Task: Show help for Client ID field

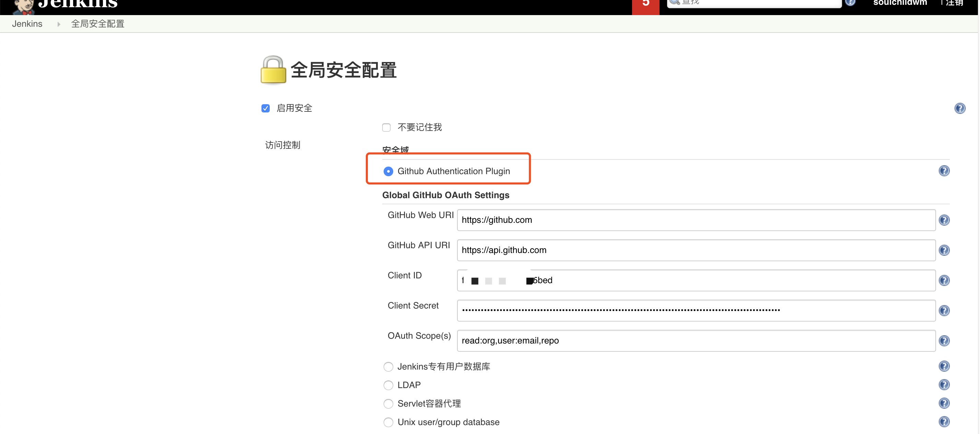Action: (944, 280)
